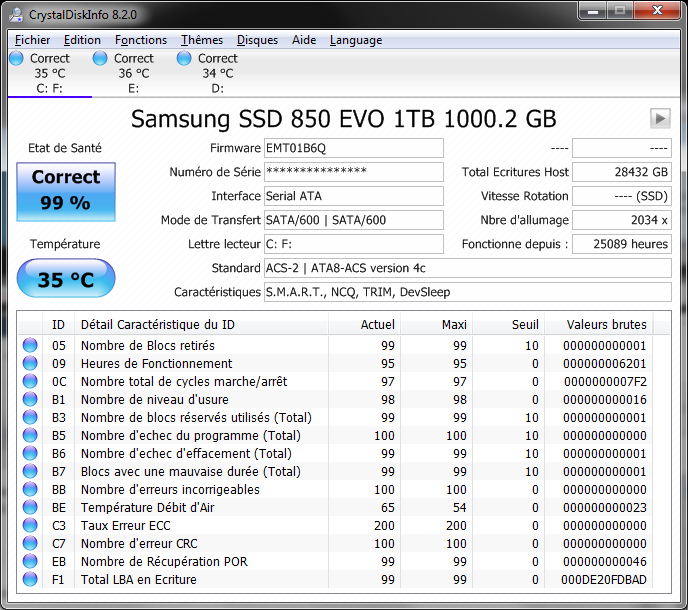Click the blue status icon above D:
The width and height of the screenshot is (688, 610).
[x=184, y=58]
